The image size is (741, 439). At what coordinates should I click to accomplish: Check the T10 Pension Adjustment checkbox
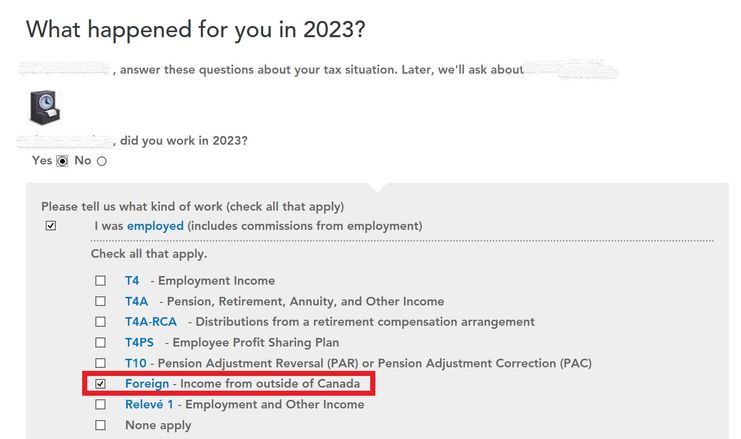tap(100, 363)
